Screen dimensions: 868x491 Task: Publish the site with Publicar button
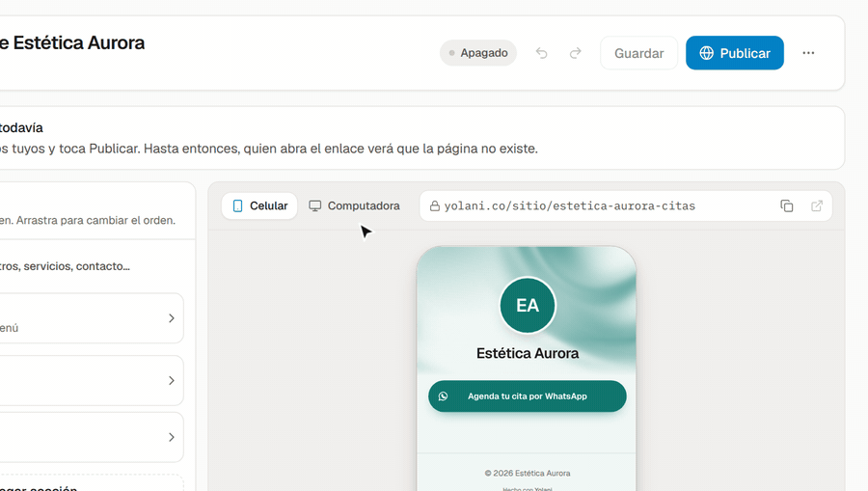coord(735,53)
